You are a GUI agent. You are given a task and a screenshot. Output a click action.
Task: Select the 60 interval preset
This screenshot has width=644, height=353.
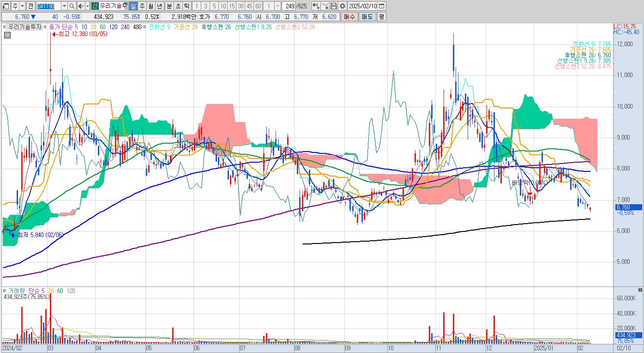[258, 6]
